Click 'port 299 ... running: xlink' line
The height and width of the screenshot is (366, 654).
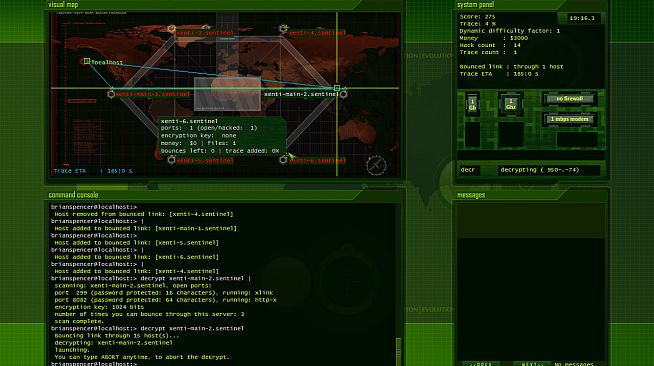(164, 293)
